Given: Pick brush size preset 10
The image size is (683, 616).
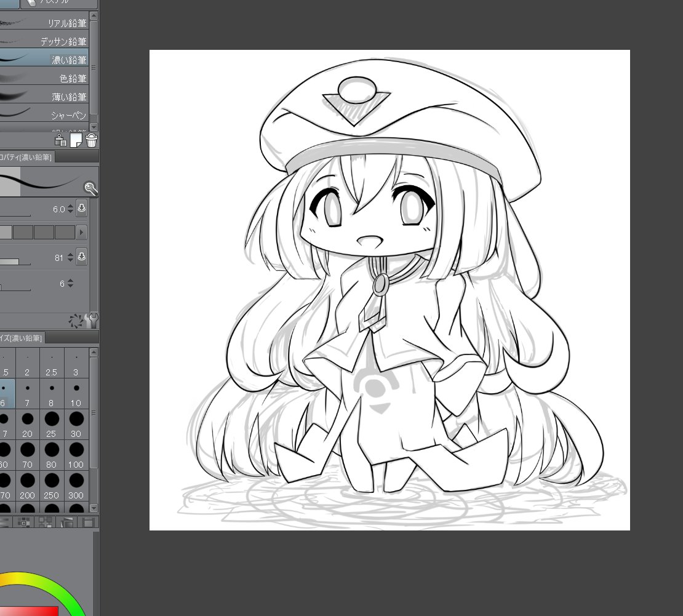Looking at the screenshot, I should pyautogui.click(x=76, y=394).
